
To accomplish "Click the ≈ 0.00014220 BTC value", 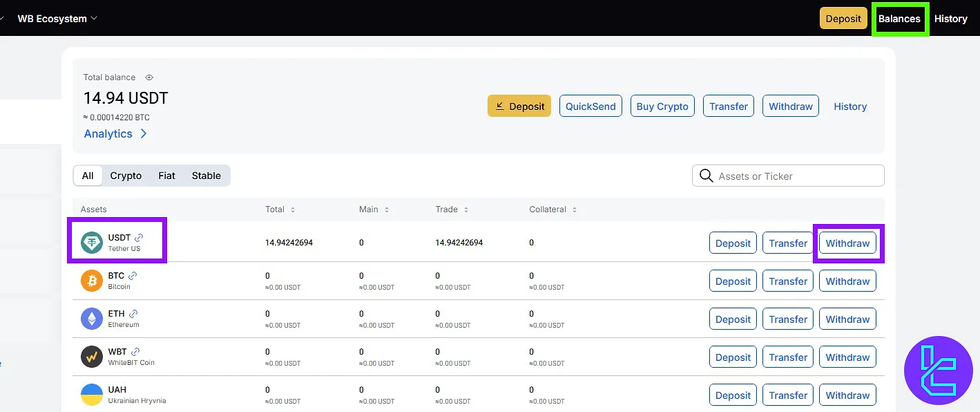I will point(117,118).
